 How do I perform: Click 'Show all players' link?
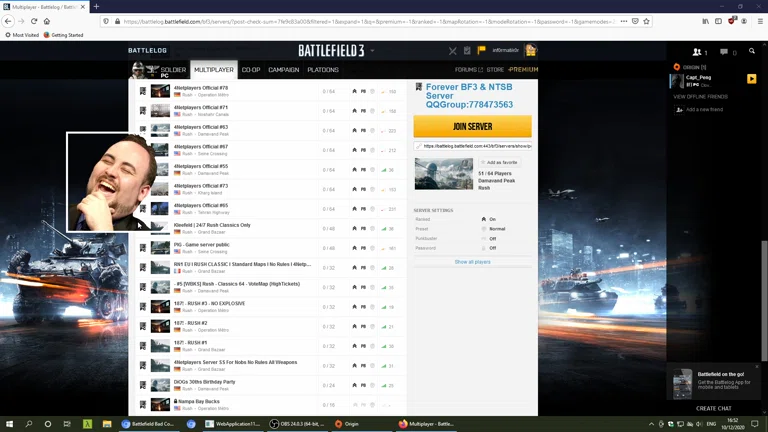(x=472, y=262)
